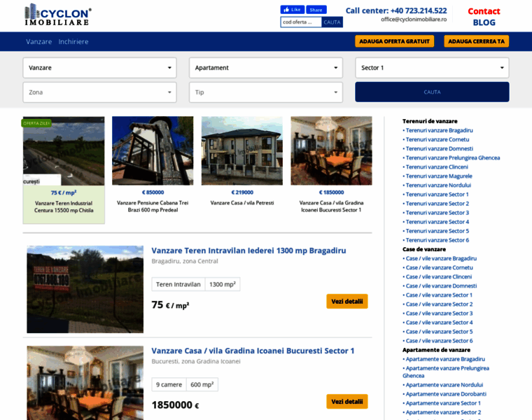Open Terenuri vanzare Nordului link
532x420 pixels.
[437, 185]
